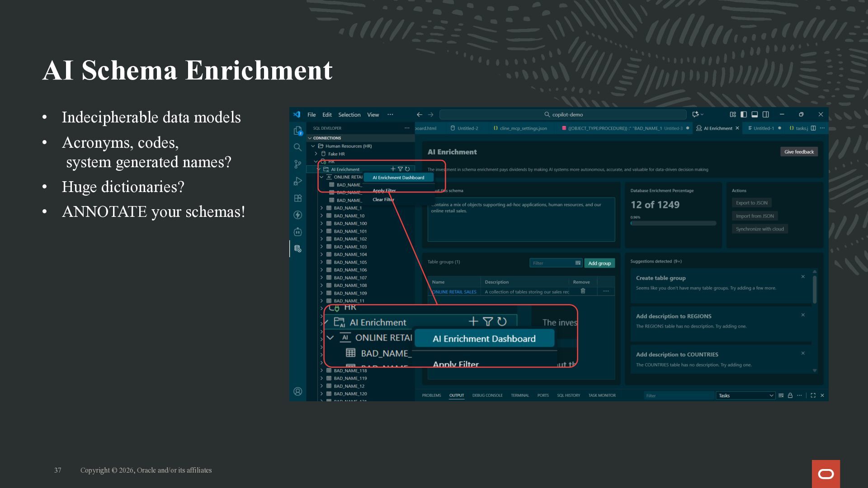Open more options for the ONLINE RETAIL SALES row

(606, 291)
